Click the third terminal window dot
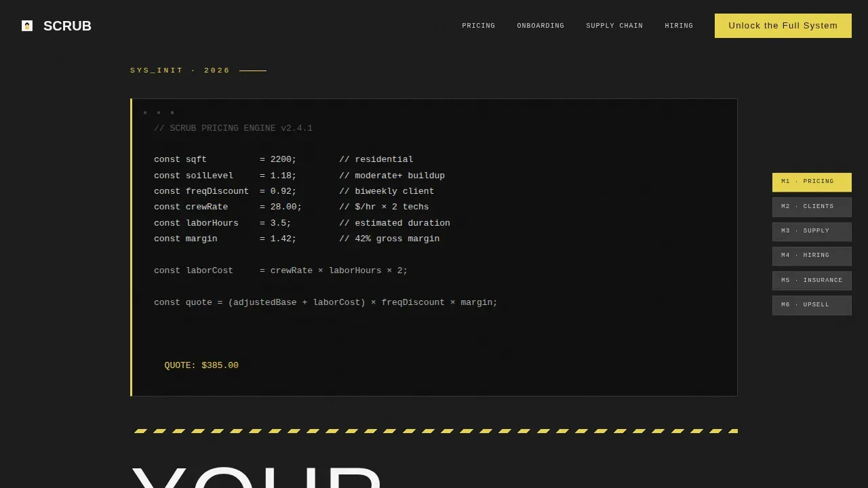Image resolution: width=868 pixels, height=488 pixels. [172, 113]
